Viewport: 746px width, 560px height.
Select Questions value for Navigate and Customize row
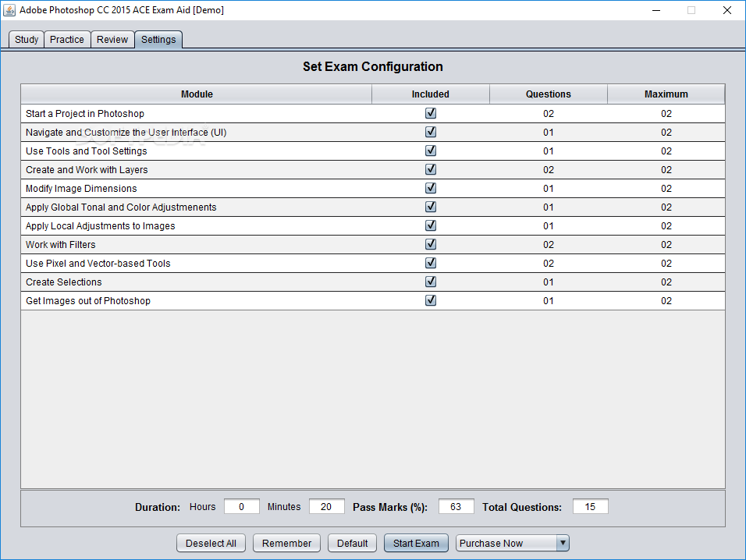(x=549, y=132)
